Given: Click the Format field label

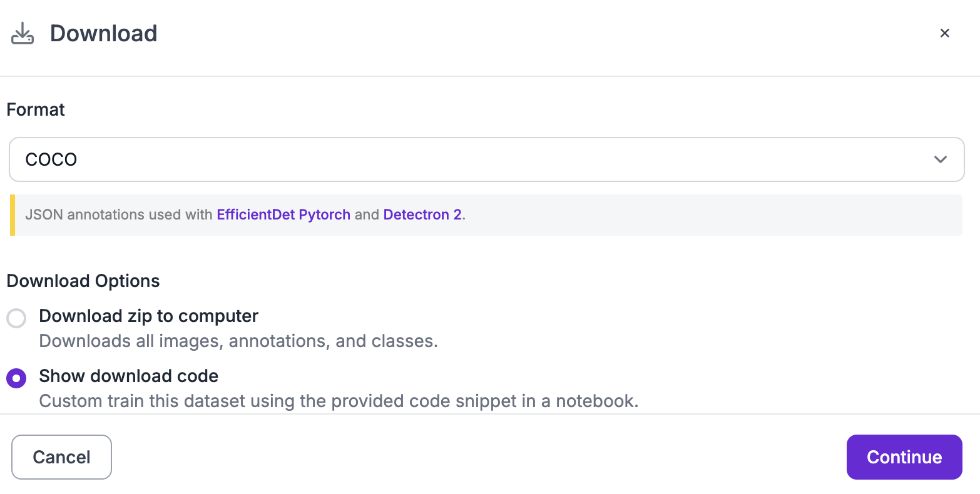Looking at the screenshot, I should (36, 109).
